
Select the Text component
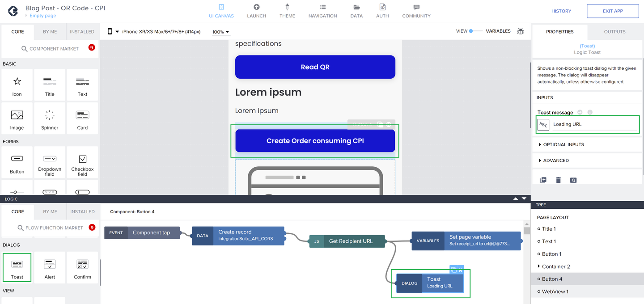(x=82, y=85)
